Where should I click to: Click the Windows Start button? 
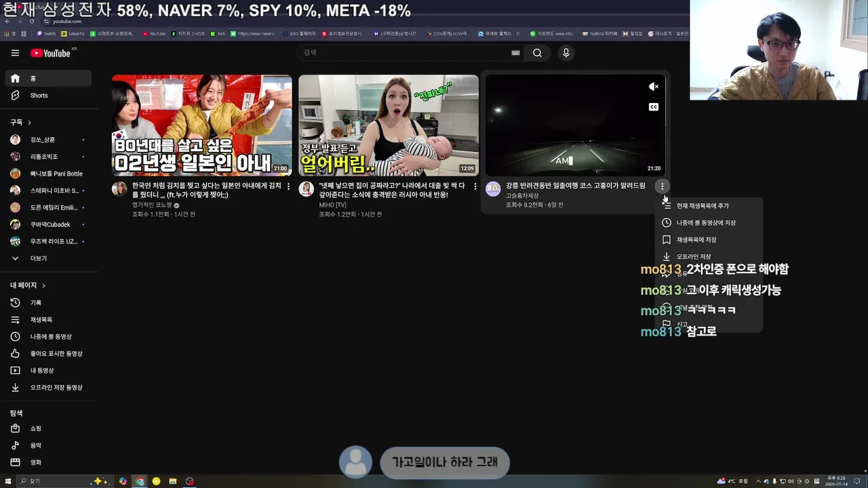point(8,481)
